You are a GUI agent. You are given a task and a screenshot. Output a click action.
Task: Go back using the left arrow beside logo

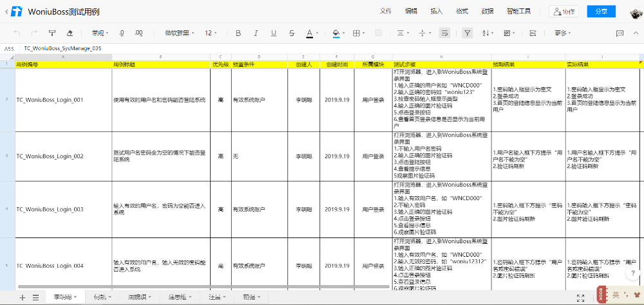[6, 12]
